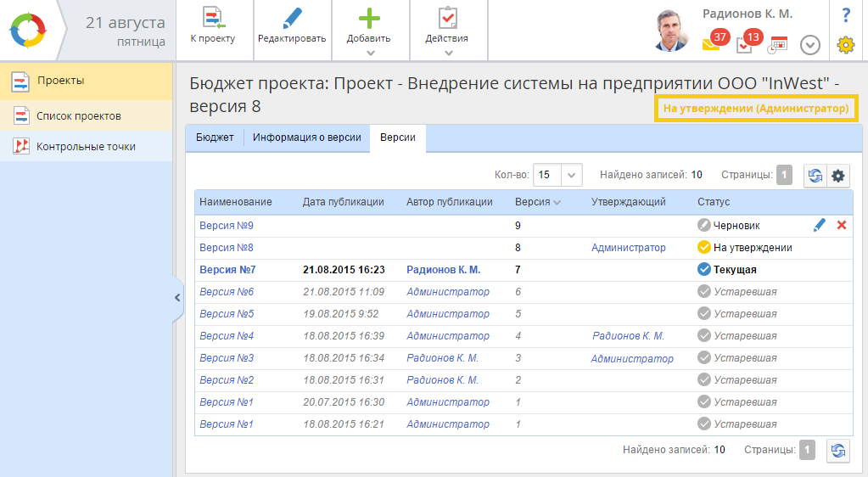Expand the user menu circle arrow
The height and width of the screenshot is (477, 868).
(x=810, y=45)
